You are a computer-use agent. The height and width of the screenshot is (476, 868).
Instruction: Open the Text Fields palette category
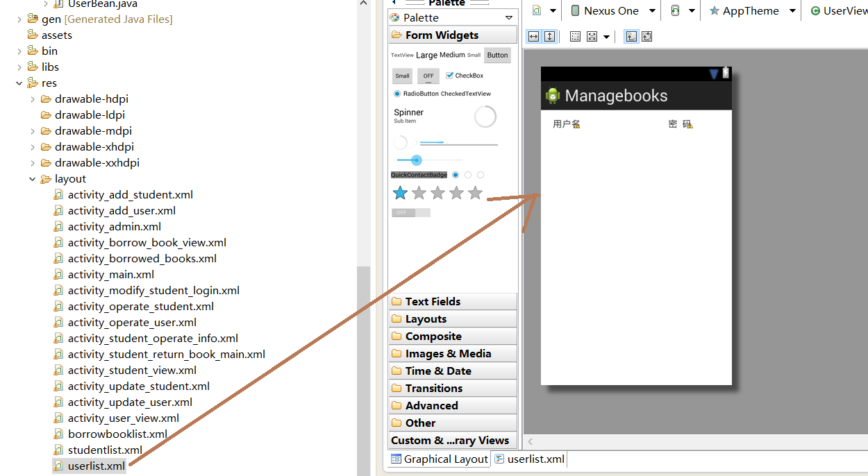point(453,301)
